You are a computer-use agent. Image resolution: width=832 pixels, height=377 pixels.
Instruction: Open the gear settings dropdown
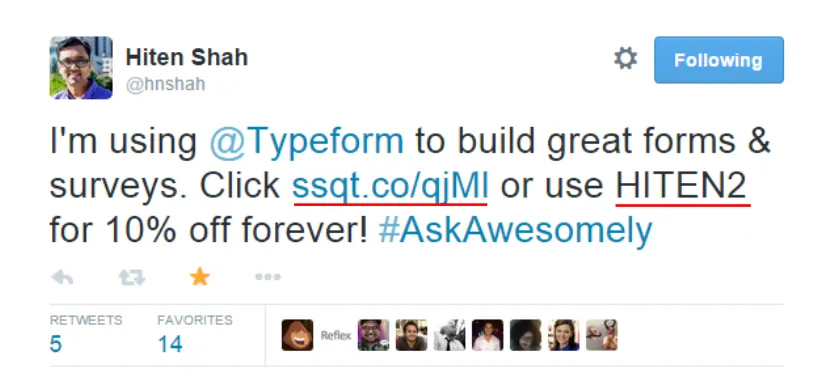click(626, 58)
